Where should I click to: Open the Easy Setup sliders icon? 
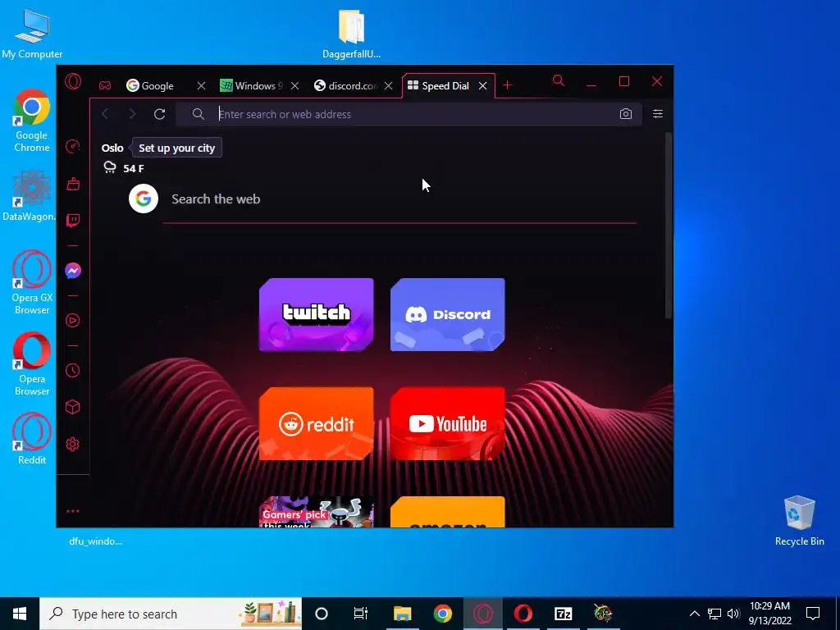point(658,113)
